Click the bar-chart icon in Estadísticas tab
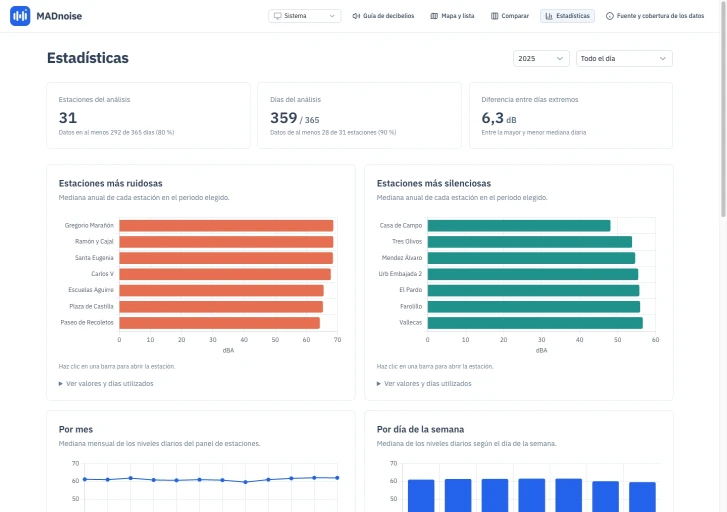727x512 pixels. (x=549, y=16)
